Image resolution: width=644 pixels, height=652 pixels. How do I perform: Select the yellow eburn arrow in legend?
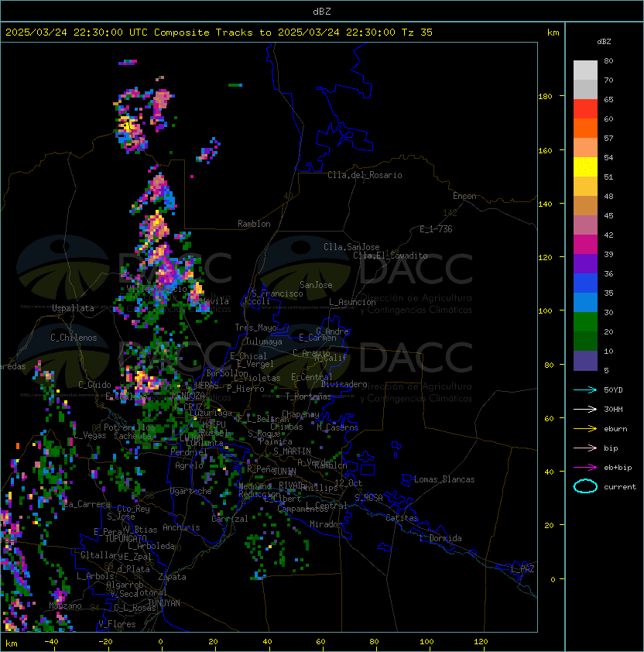[585, 429]
